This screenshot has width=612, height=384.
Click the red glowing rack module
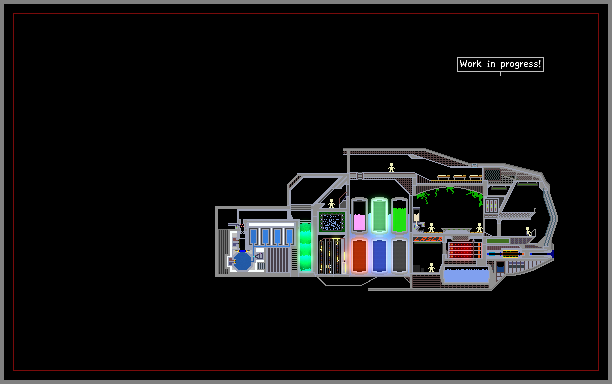click(x=464, y=250)
